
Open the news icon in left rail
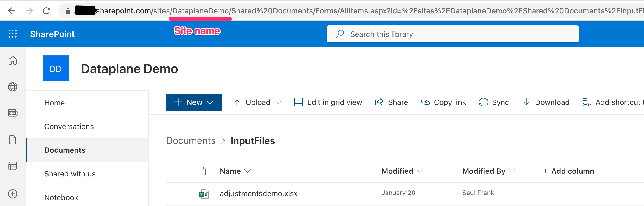click(x=13, y=113)
